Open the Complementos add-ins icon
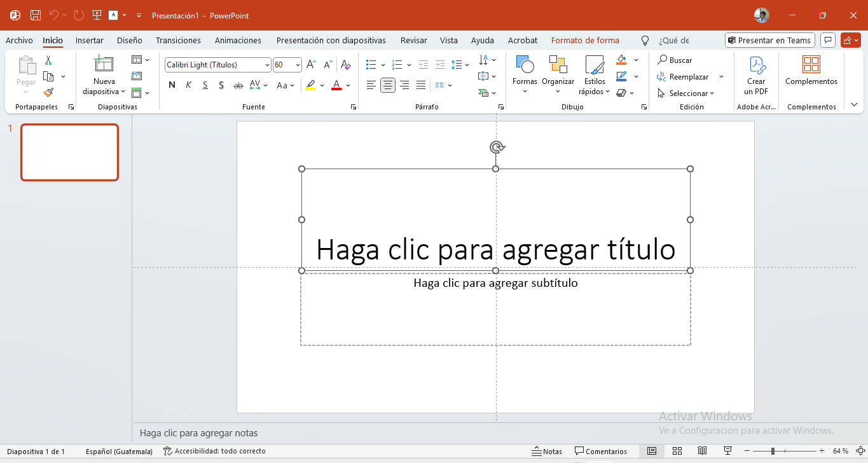This screenshot has width=868, height=463. tap(811, 71)
